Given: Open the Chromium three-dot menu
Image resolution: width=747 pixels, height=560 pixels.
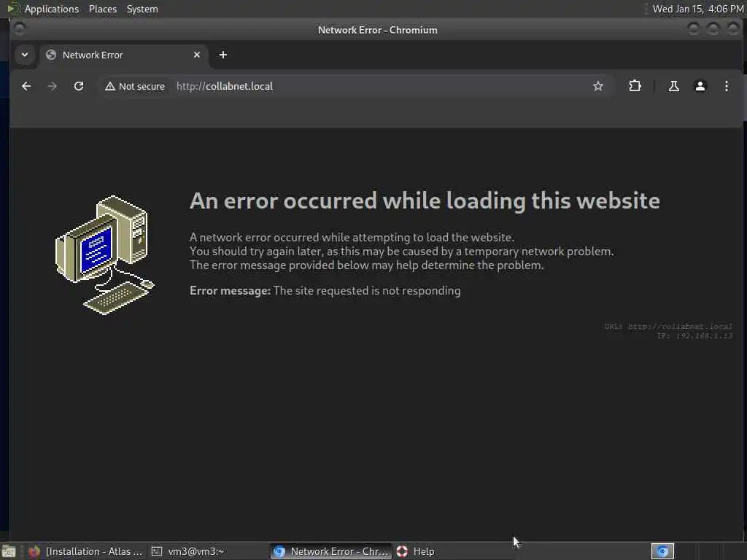Looking at the screenshot, I should (726, 86).
